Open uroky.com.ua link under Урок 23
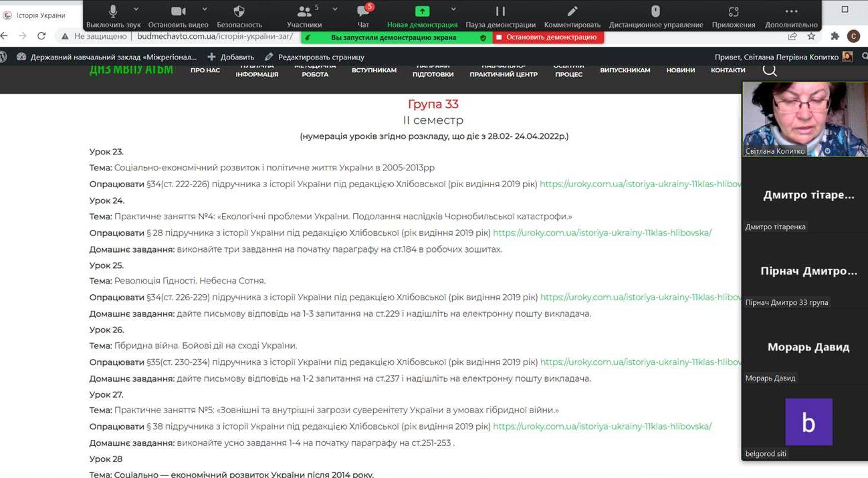 point(641,184)
